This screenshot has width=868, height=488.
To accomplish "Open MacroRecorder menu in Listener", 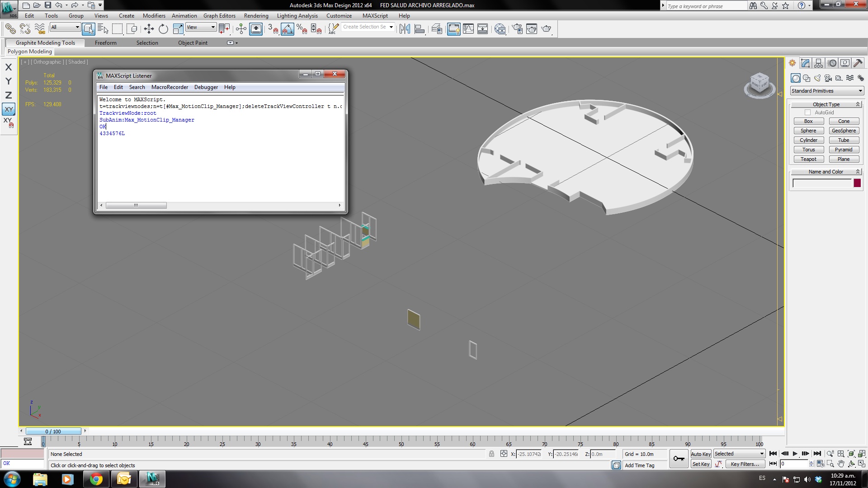I will point(170,87).
